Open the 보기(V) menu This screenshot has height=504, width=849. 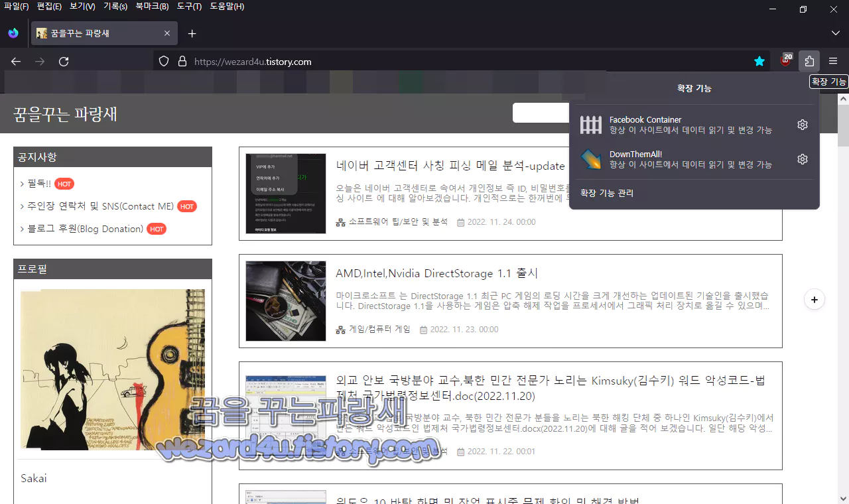(x=82, y=7)
